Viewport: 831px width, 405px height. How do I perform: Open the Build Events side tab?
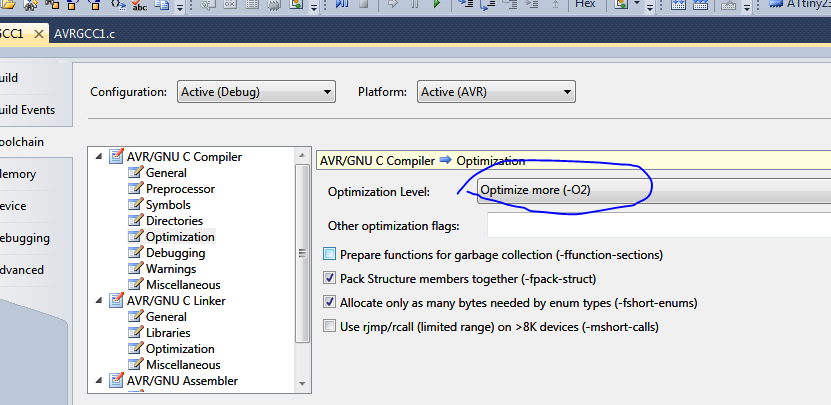coord(27,110)
